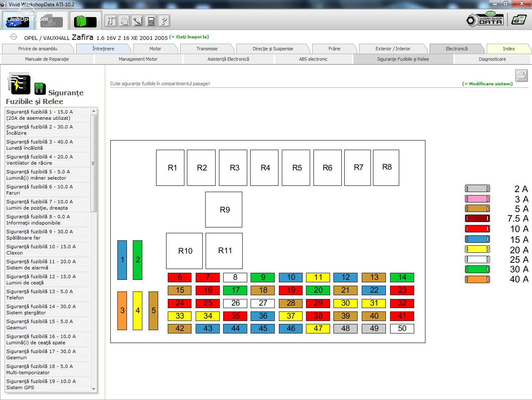Click the green fuse 2 in the diagram

[x=137, y=260]
